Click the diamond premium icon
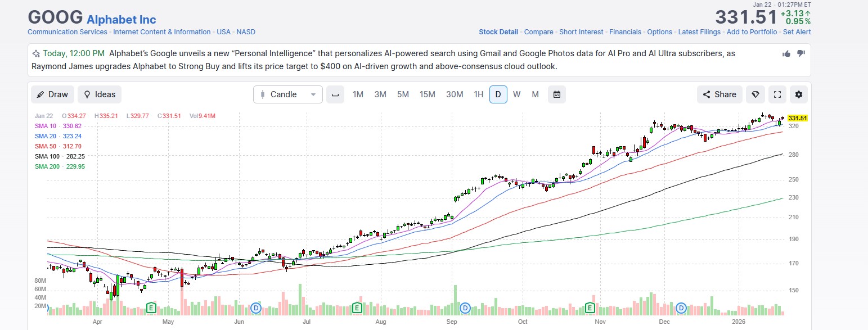 (755, 94)
